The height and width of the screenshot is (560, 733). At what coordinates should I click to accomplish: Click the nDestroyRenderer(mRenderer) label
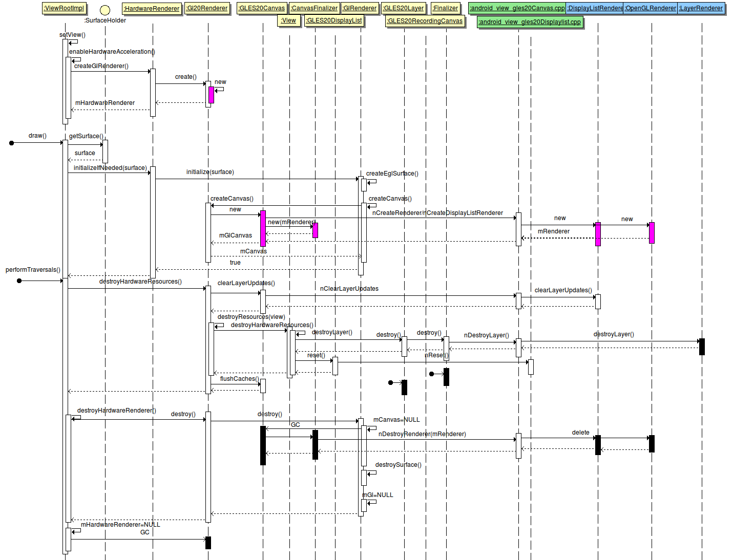pyautogui.click(x=422, y=434)
